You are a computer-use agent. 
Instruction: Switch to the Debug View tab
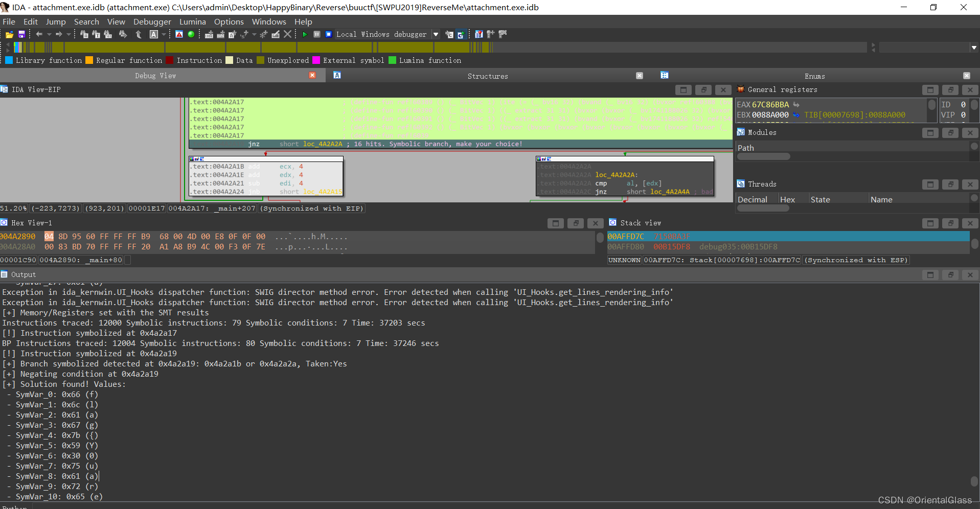point(155,76)
